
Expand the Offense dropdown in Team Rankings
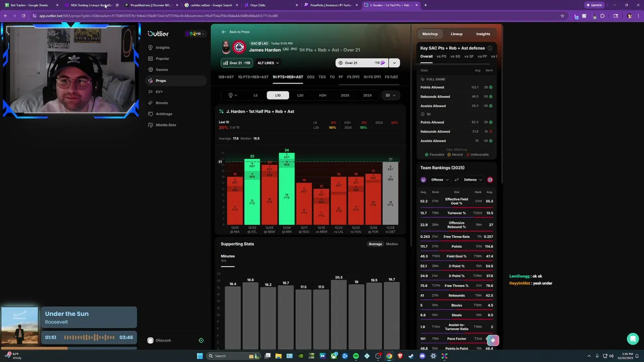point(440,179)
